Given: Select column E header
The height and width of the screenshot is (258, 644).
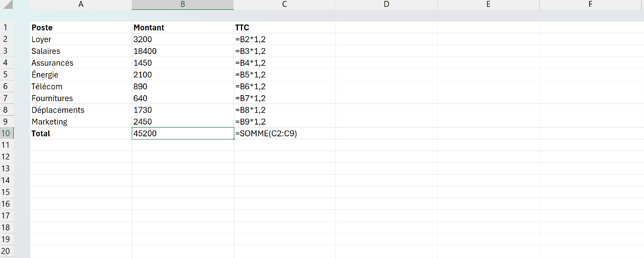Looking at the screenshot, I should pos(488,5).
